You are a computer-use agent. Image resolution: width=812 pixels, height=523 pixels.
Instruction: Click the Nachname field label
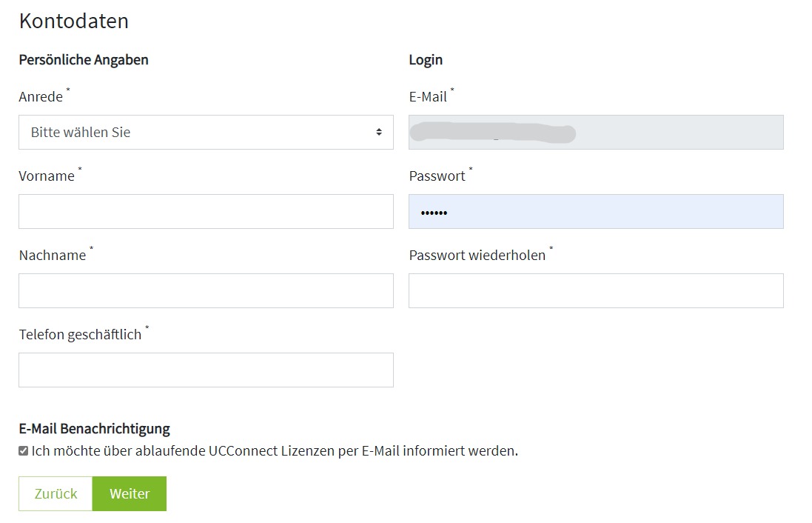[x=53, y=256]
